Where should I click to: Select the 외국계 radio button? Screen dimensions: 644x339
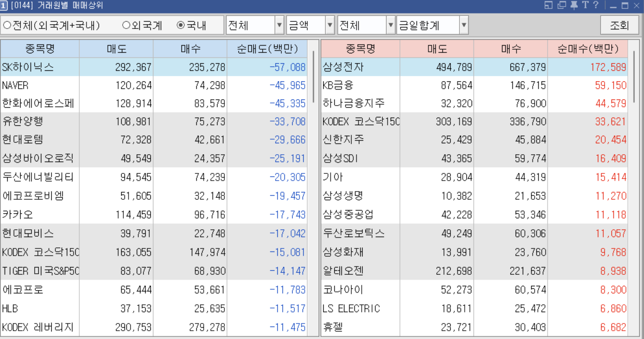142,25
